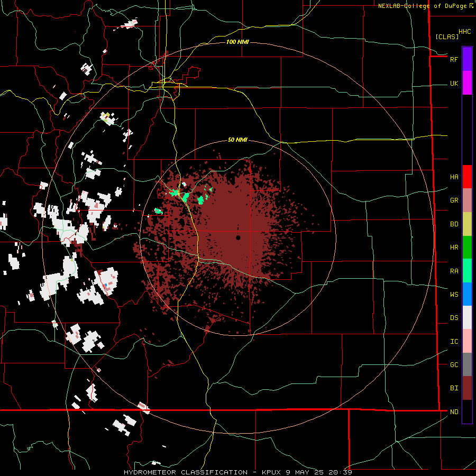Click the DS legend label
Image resolution: width=476 pixels, height=476 pixels.
[x=454, y=318]
